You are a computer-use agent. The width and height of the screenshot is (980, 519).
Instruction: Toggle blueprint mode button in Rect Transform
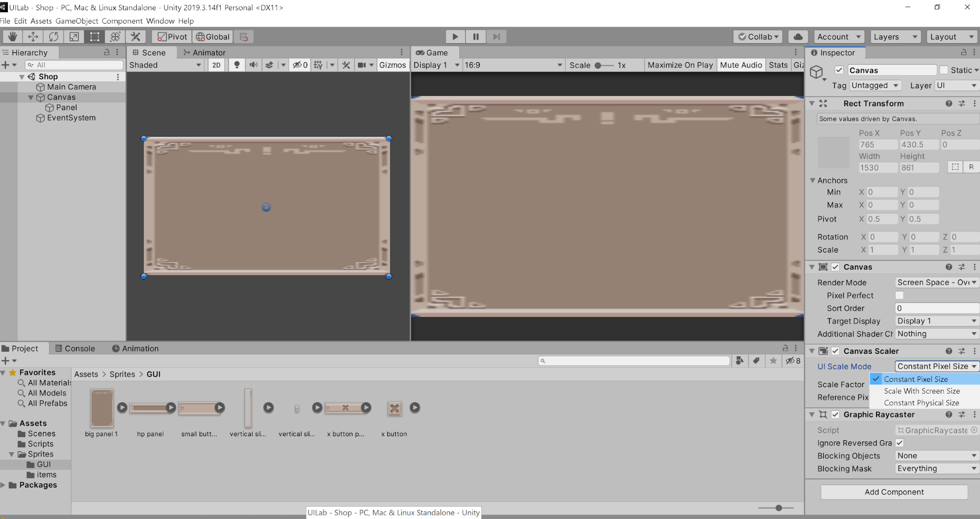click(x=955, y=167)
